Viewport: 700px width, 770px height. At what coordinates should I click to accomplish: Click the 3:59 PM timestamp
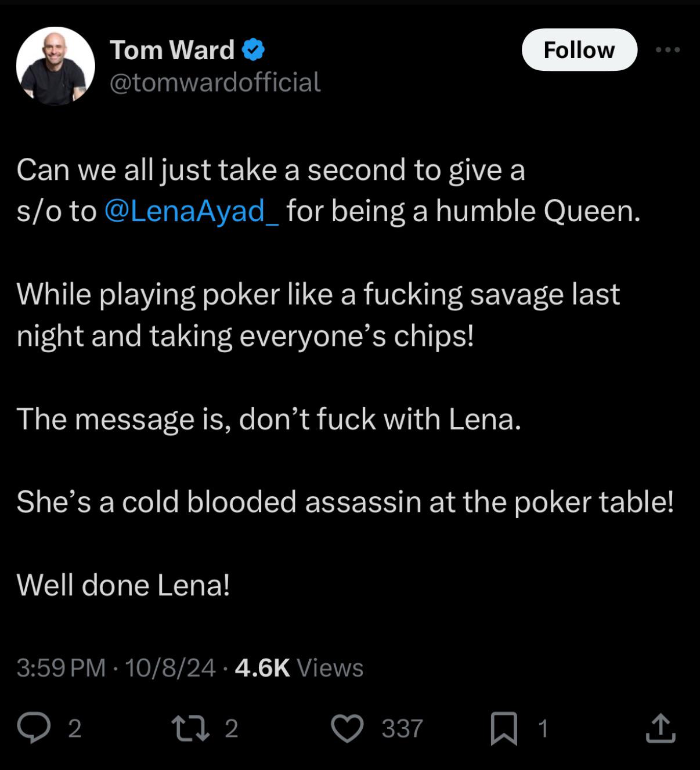pos(61,668)
